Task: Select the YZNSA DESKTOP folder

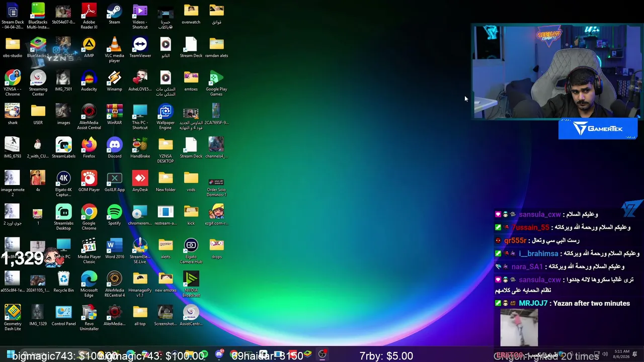Action: coord(166,150)
